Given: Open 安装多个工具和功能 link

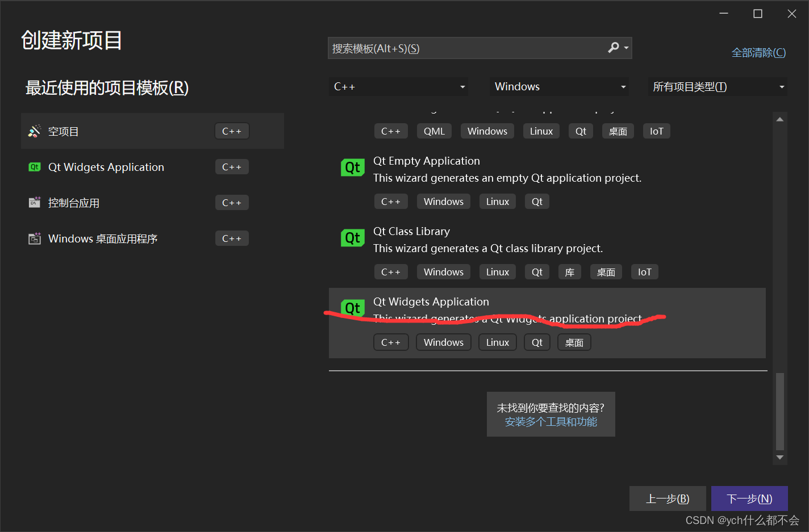Looking at the screenshot, I should [x=551, y=421].
